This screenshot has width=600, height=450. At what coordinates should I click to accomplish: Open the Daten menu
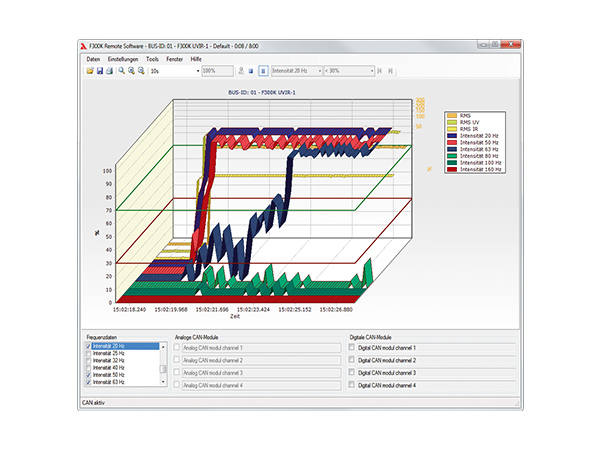[x=93, y=60]
